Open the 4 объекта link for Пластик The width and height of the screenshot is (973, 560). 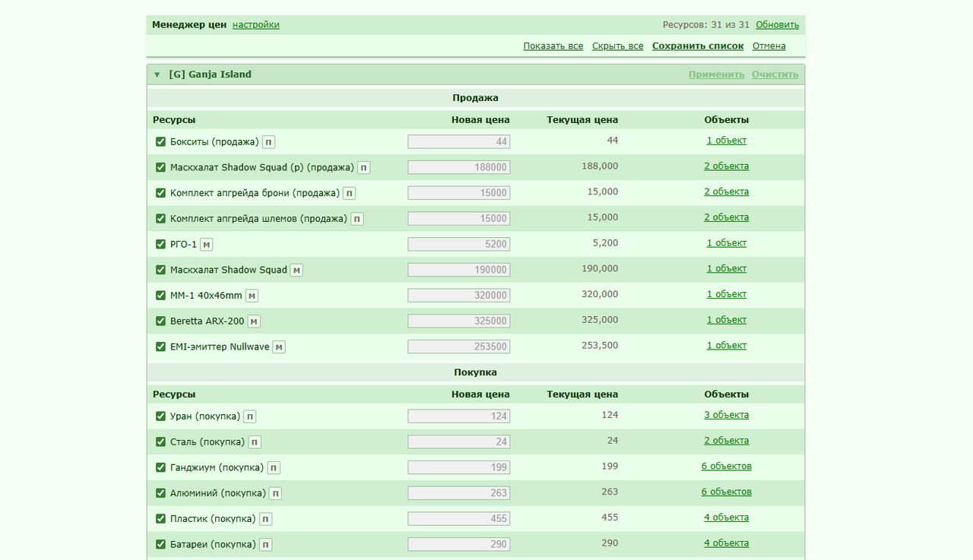point(727,517)
